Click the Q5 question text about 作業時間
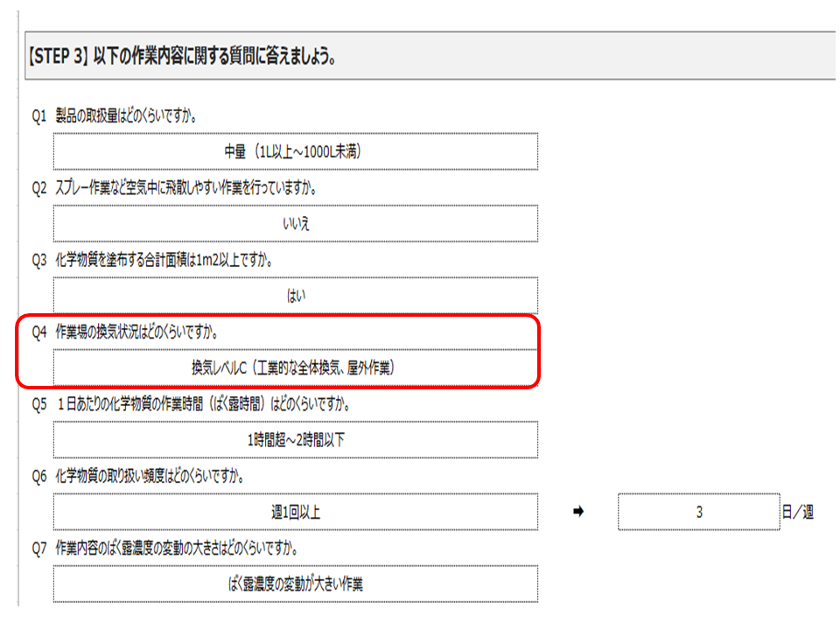 (x=201, y=405)
